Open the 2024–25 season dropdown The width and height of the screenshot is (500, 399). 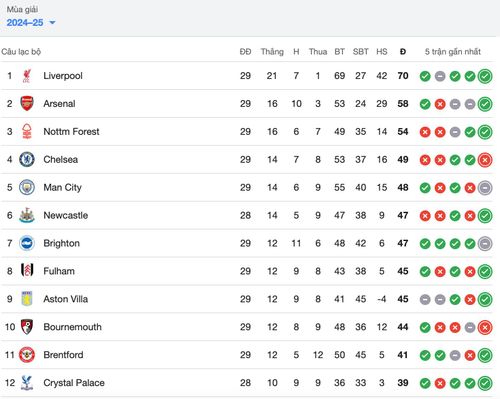(31, 23)
